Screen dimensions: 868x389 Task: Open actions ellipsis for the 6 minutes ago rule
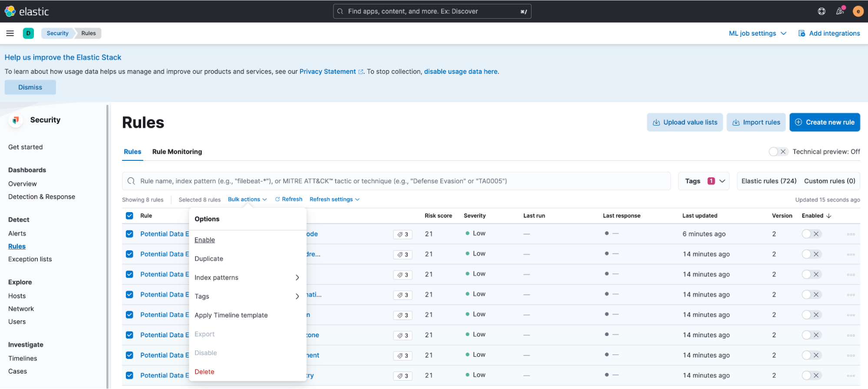point(851,234)
